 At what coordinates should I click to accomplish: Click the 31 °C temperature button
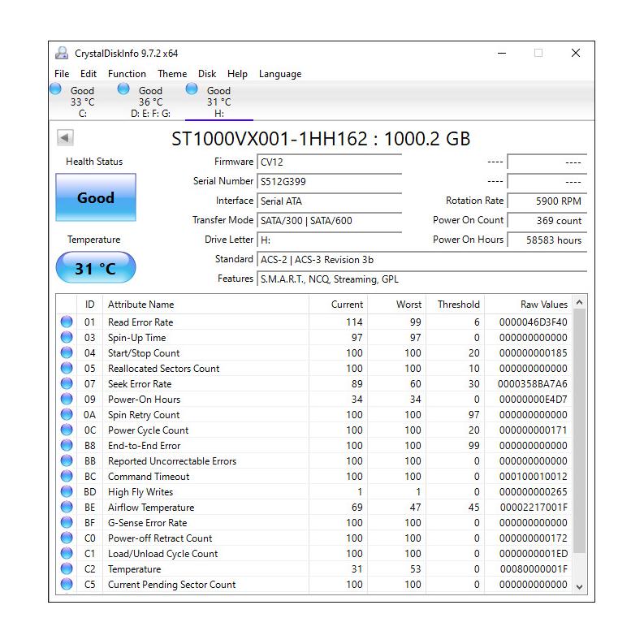click(96, 268)
